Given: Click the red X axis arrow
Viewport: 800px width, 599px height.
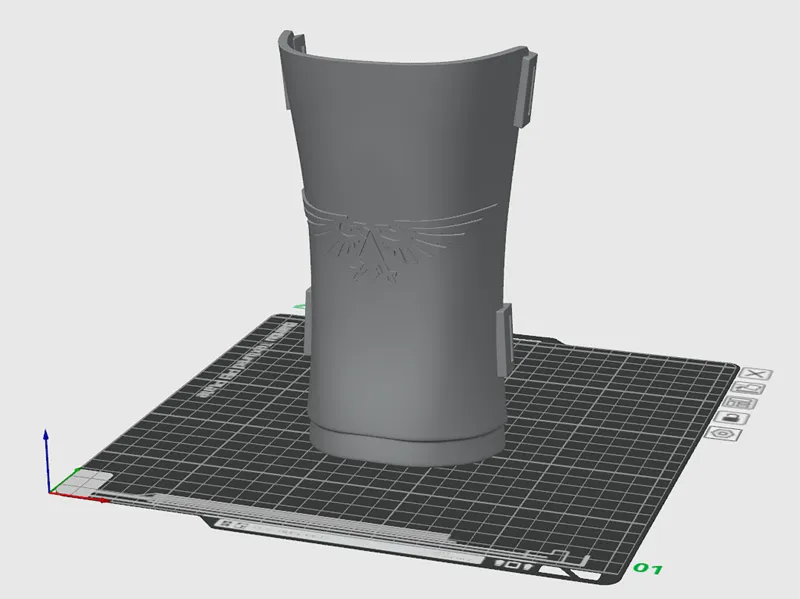Looking at the screenshot, I should click(x=81, y=497).
